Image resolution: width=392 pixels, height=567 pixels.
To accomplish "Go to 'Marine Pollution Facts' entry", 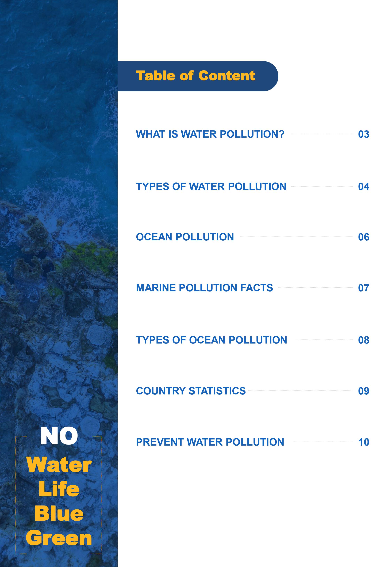I will point(204,288).
